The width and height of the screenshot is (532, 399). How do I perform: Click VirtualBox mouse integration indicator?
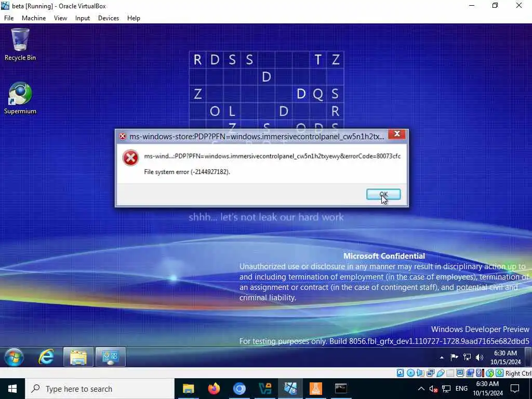(489, 373)
